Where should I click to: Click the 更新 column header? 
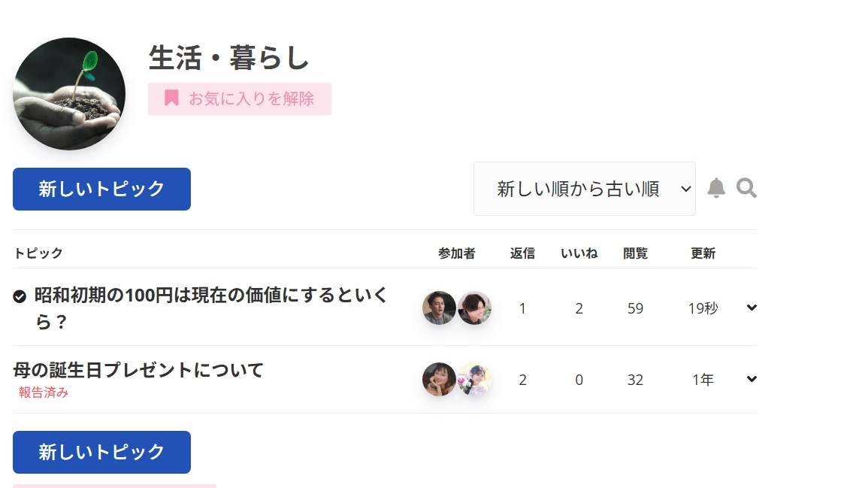click(x=703, y=253)
